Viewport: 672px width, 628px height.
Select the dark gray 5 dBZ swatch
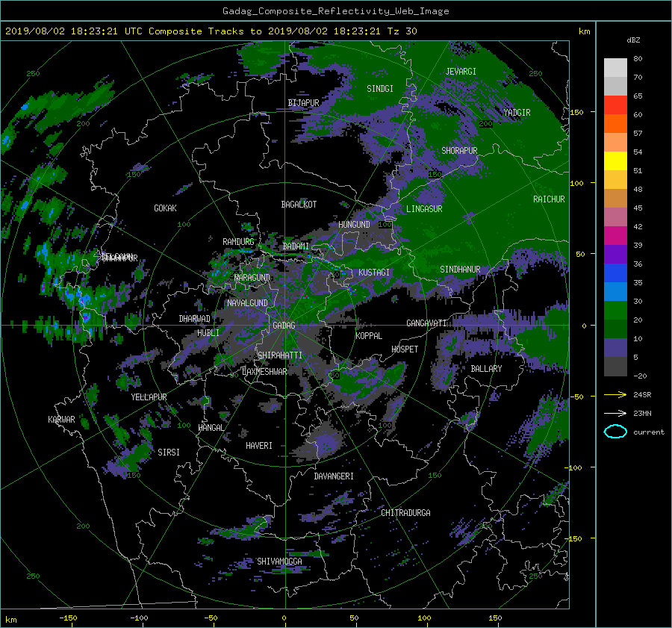615,367
